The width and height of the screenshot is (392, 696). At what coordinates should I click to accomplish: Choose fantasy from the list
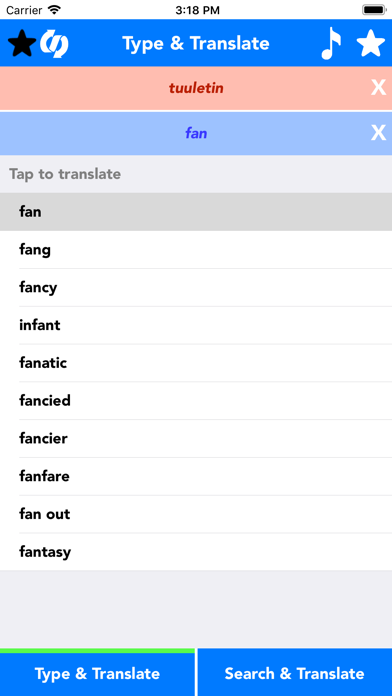click(x=196, y=552)
